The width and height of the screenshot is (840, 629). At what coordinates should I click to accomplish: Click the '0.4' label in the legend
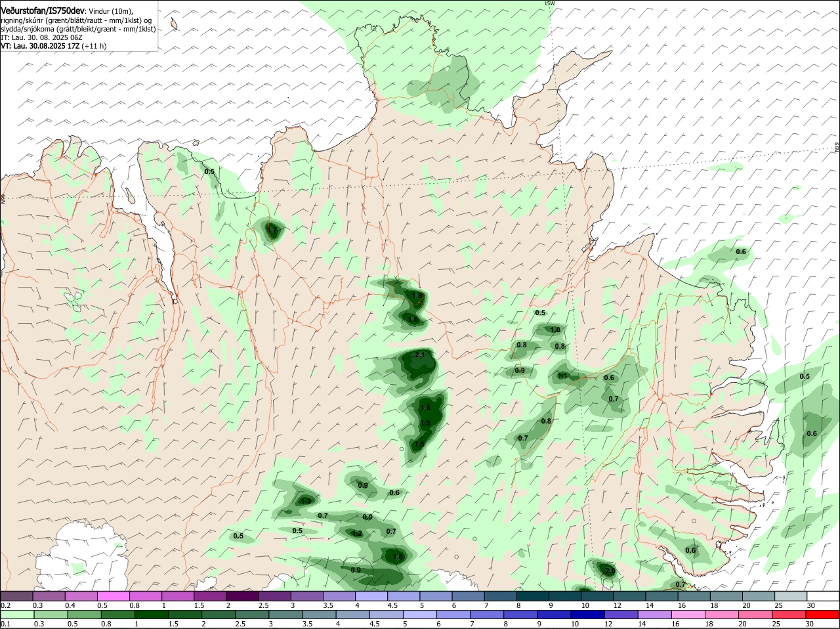[70, 605]
